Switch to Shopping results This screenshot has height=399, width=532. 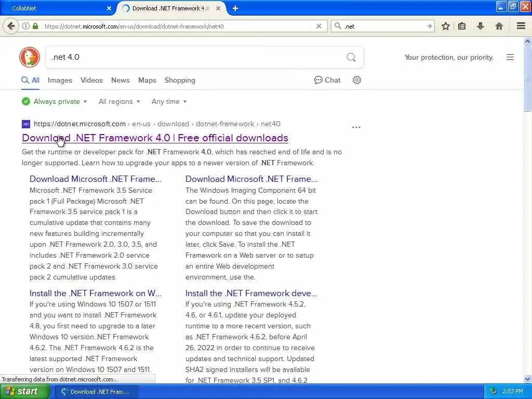click(x=180, y=81)
